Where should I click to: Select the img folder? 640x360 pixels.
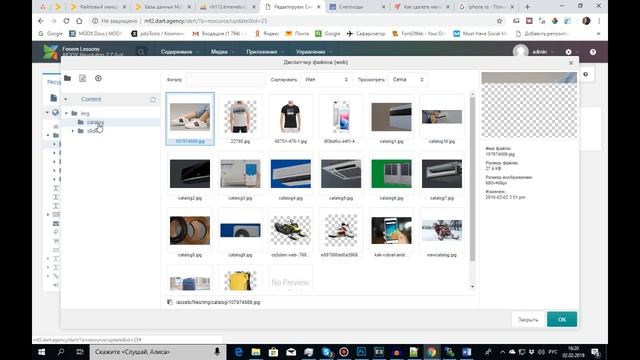(84, 113)
